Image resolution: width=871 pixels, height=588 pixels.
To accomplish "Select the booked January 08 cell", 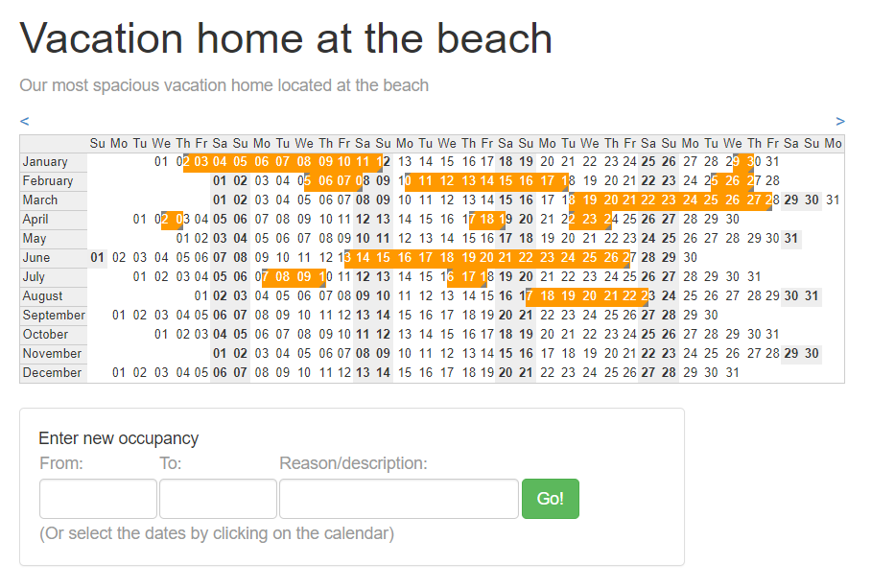I will pyautogui.click(x=304, y=161).
